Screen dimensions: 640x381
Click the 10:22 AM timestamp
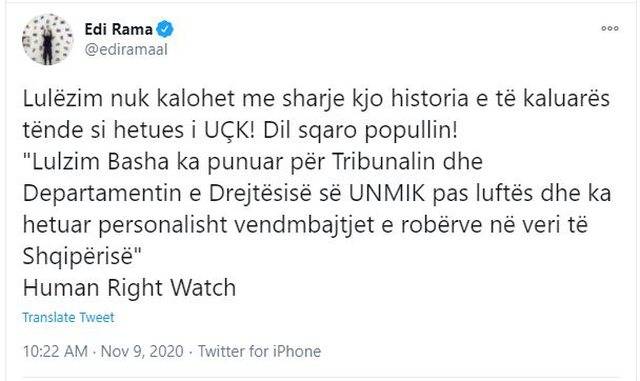point(55,351)
